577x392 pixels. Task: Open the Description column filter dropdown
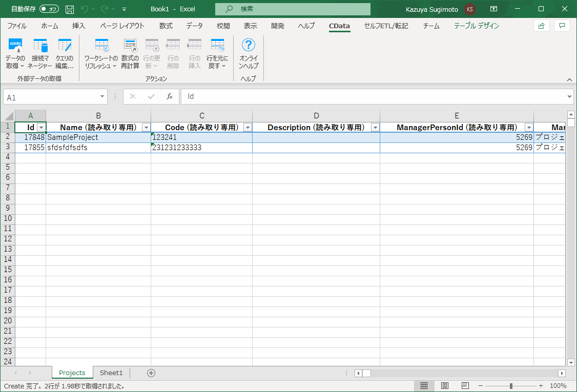(375, 128)
